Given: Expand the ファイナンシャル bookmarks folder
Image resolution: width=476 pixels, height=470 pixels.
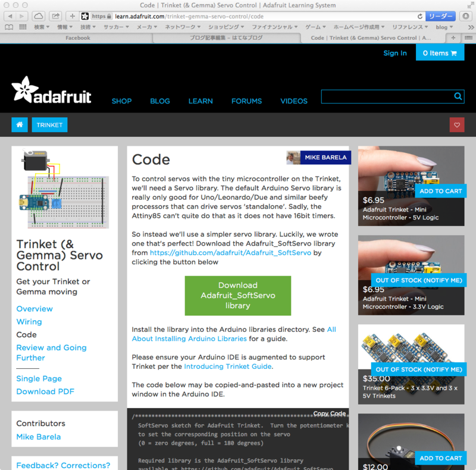Looking at the screenshot, I should coord(275,27).
